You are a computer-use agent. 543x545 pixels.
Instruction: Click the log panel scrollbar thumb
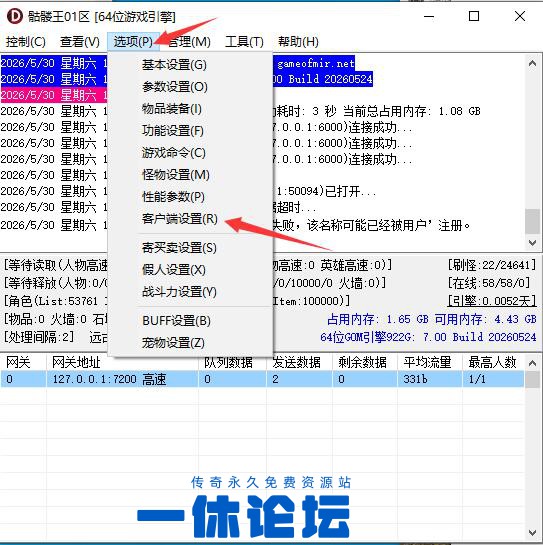pos(532,221)
